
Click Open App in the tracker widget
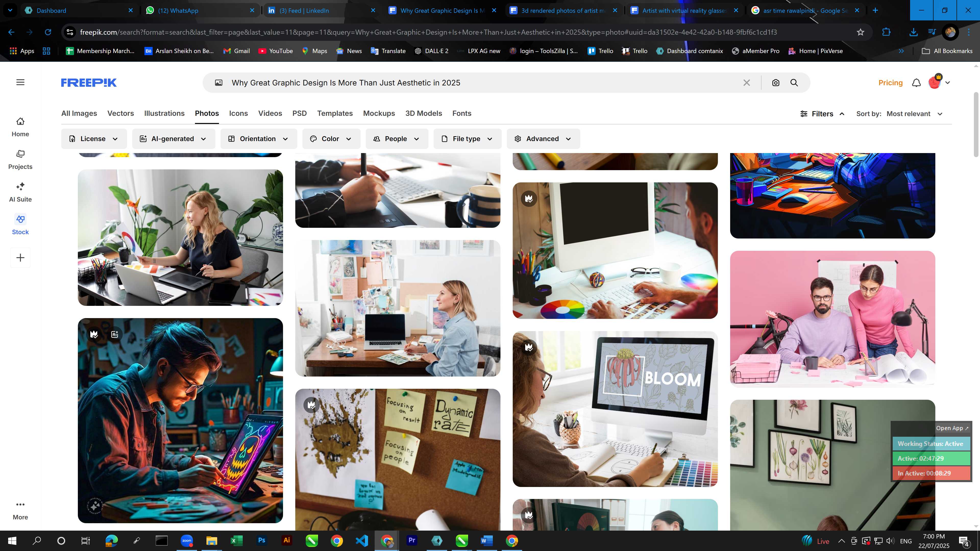click(952, 428)
